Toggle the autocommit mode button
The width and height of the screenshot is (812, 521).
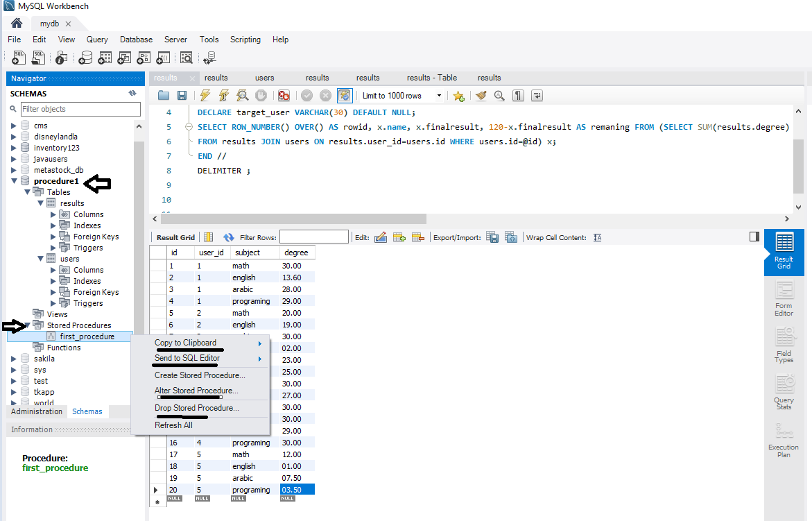click(345, 96)
